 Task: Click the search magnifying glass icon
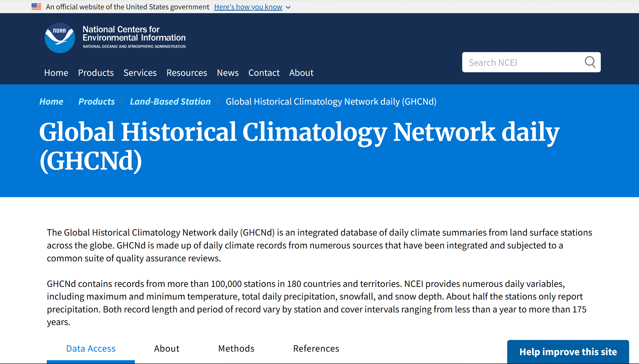tap(590, 62)
